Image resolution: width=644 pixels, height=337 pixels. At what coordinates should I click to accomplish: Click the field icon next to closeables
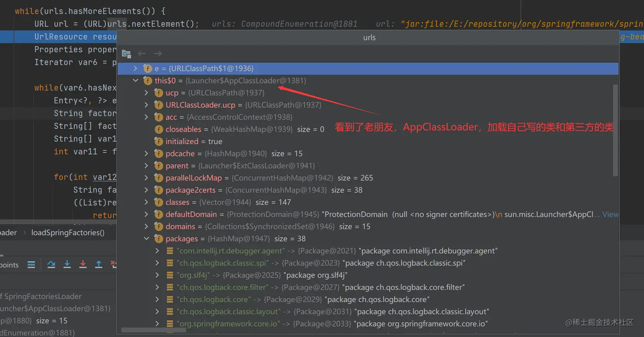point(159,129)
